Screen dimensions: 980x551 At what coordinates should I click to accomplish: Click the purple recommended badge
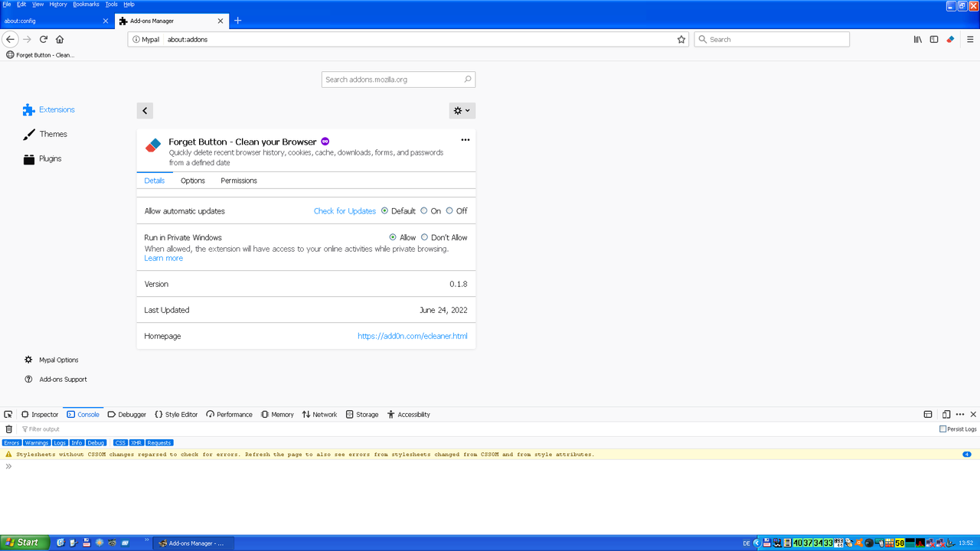pyautogui.click(x=325, y=142)
